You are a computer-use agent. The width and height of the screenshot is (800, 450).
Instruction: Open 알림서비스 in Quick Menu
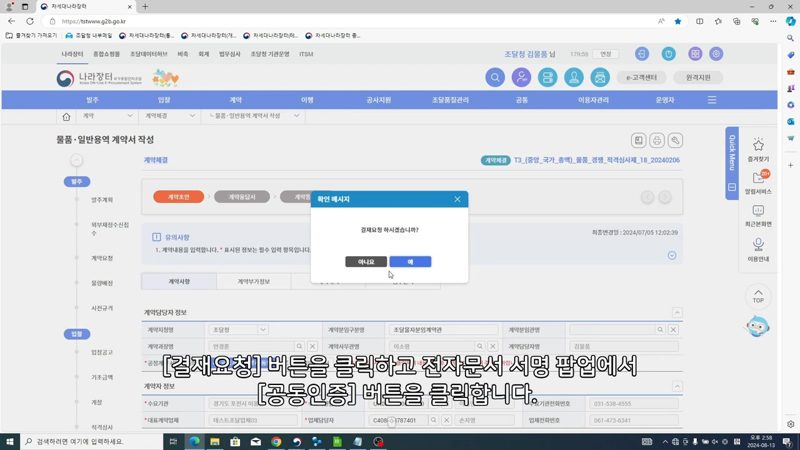point(758,183)
